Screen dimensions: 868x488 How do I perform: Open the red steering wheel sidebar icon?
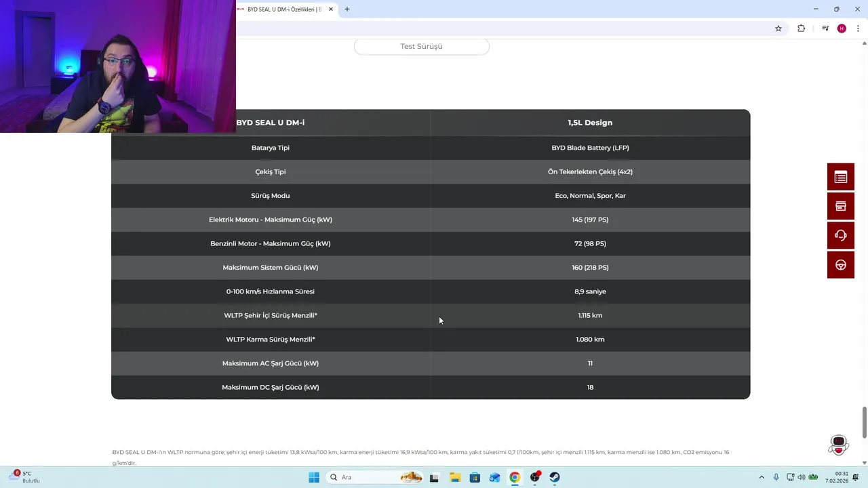click(x=841, y=265)
